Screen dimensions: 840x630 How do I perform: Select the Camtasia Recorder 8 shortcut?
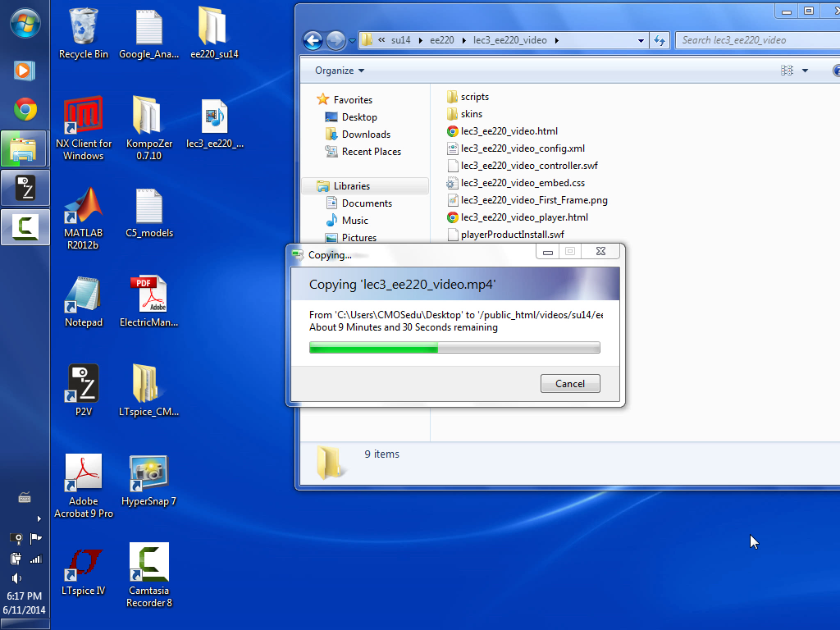click(x=149, y=575)
